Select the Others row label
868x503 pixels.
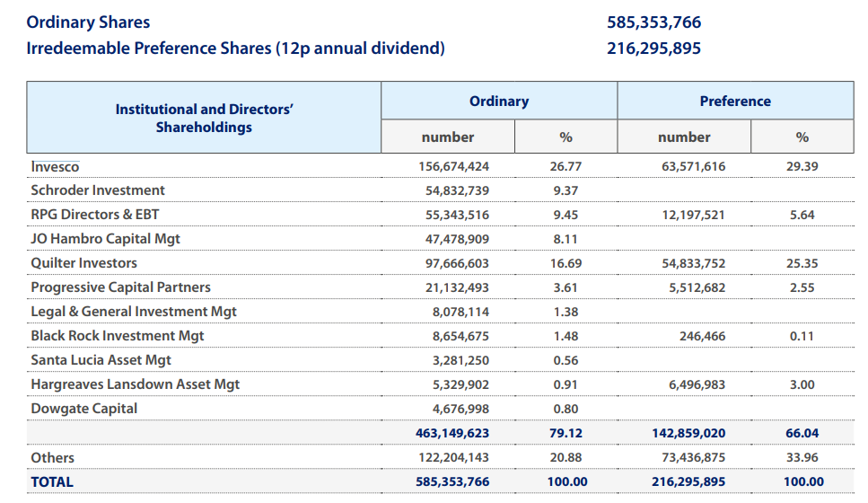[52, 457]
